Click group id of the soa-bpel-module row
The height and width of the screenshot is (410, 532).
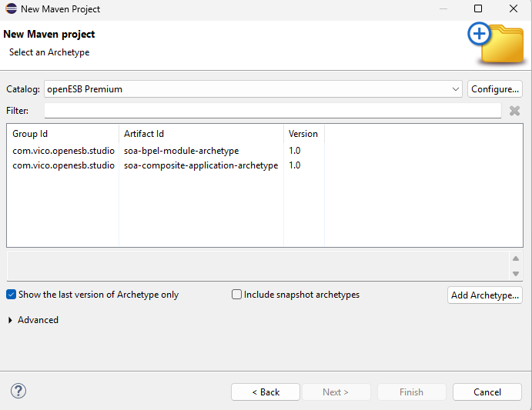(x=63, y=151)
